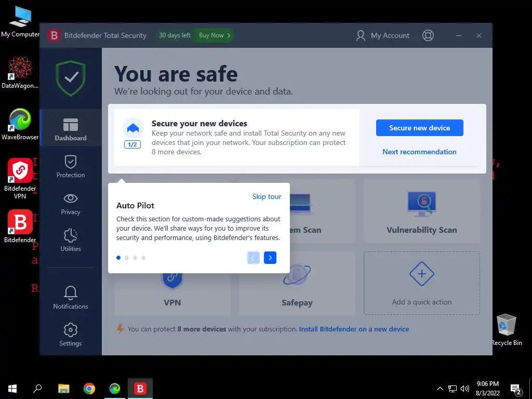Click Install Bitdefender on a new device link

coord(354,329)
